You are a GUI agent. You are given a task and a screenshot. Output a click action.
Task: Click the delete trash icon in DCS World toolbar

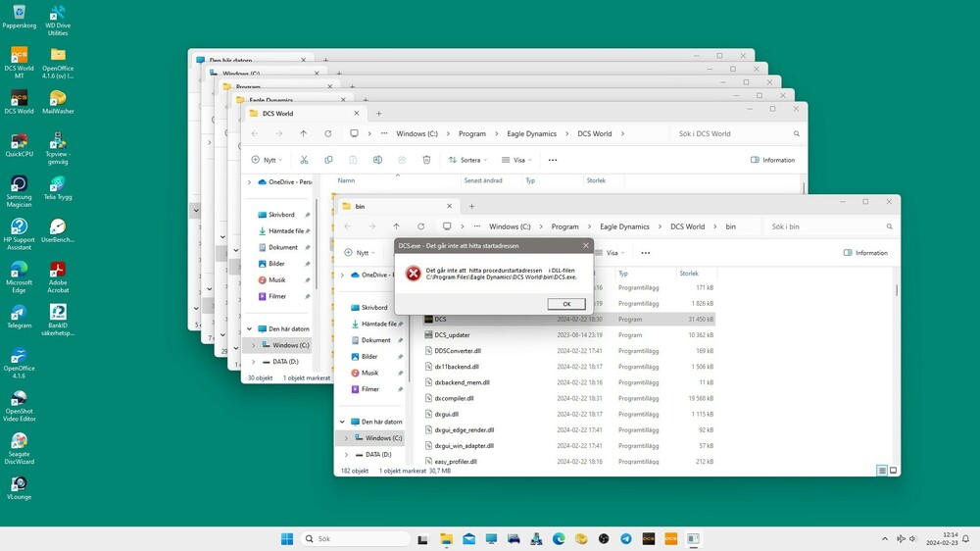pyautogui.click(x=426, y=160)
